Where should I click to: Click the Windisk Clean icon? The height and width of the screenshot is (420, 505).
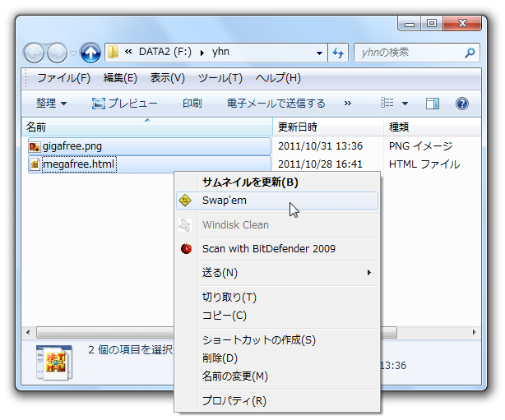[185, 225]
